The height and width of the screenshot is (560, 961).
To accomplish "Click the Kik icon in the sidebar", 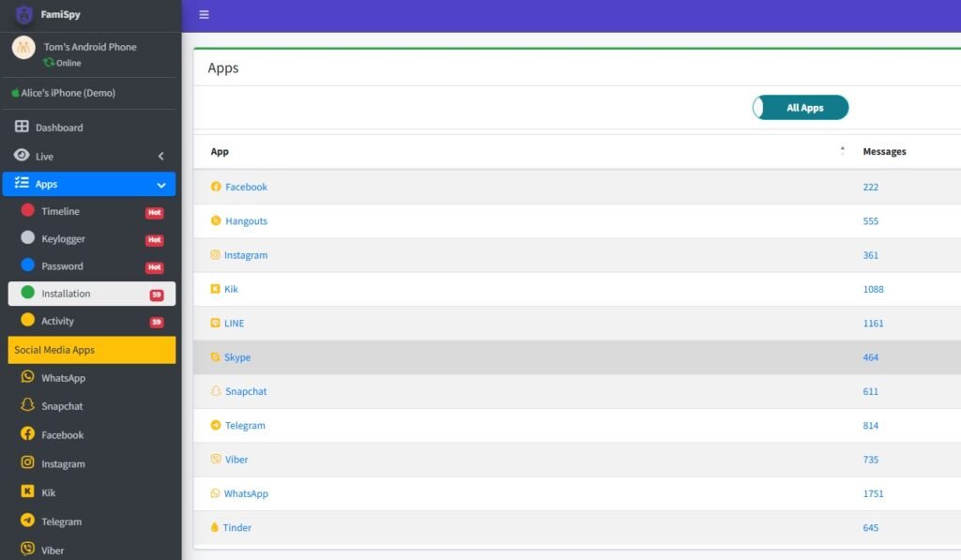I will tap(27, 491).
